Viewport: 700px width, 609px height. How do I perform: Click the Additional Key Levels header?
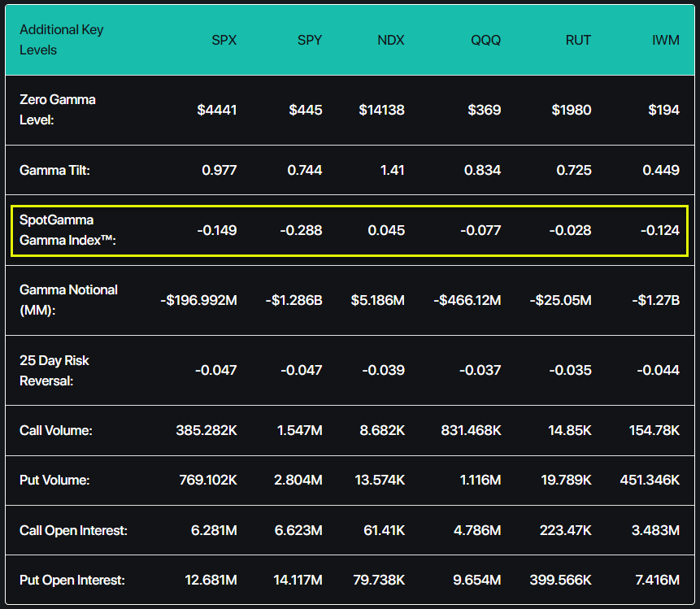(62, 40)
